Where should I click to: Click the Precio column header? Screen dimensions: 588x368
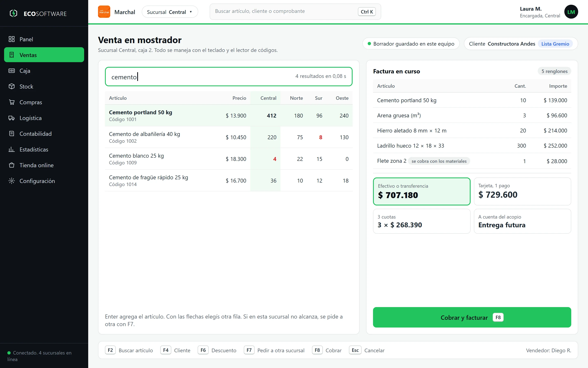tap(239, 98)
